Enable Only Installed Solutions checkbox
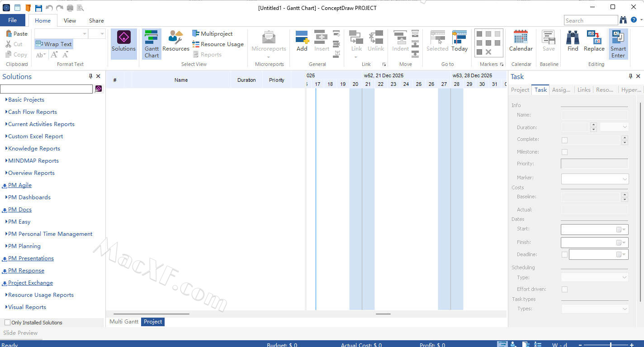 [x=7, y=323]
